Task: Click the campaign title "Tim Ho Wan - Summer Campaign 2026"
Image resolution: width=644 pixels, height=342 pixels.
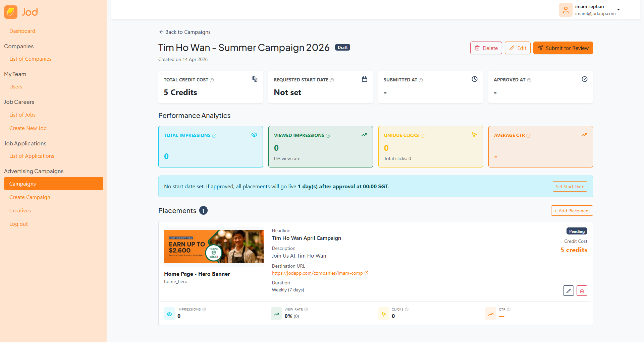Action: [244, 48]
